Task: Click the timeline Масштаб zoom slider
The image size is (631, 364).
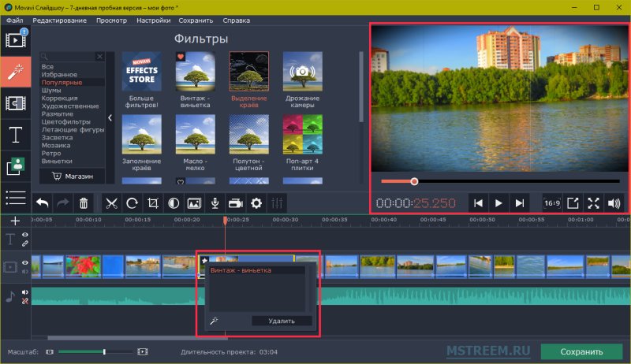Action: pos(95,351)
